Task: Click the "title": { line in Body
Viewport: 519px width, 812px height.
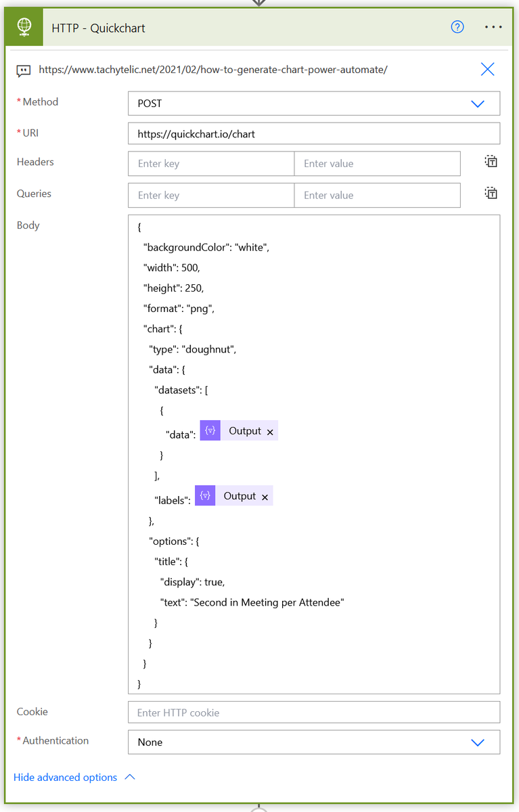Action: coord(172,562)
